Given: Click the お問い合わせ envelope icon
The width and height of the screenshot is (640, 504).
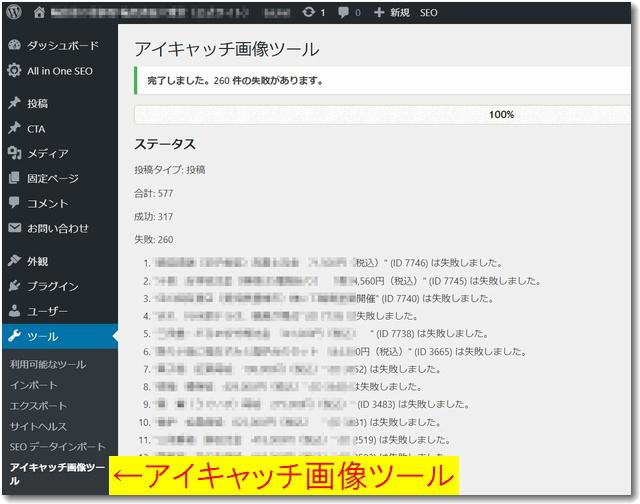Looking at the screenshot, I should pos(14,228).
